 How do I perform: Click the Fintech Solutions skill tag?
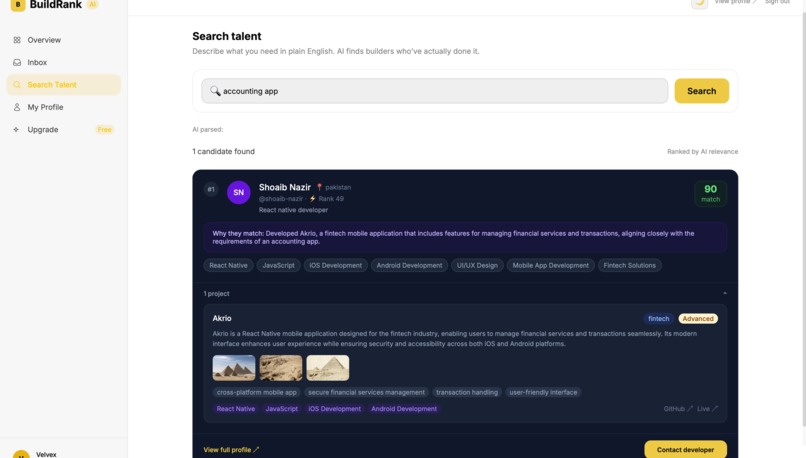pyautogui.click(x=630, y=265)
